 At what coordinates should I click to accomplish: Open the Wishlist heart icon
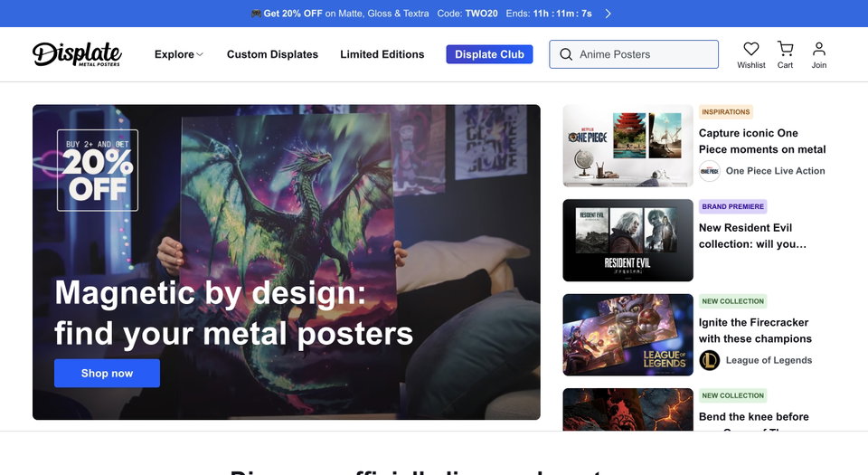[750, 49]
